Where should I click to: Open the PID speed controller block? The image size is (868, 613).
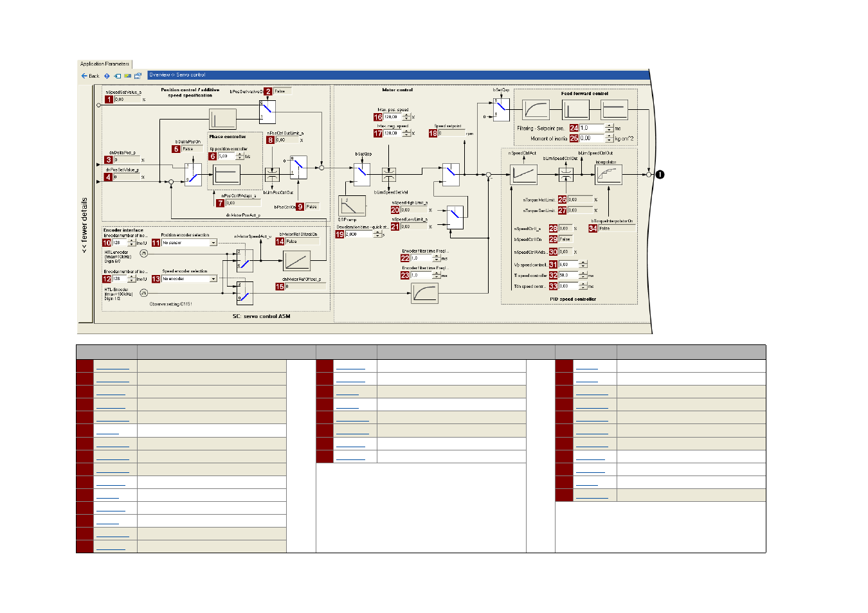point(523,175)
